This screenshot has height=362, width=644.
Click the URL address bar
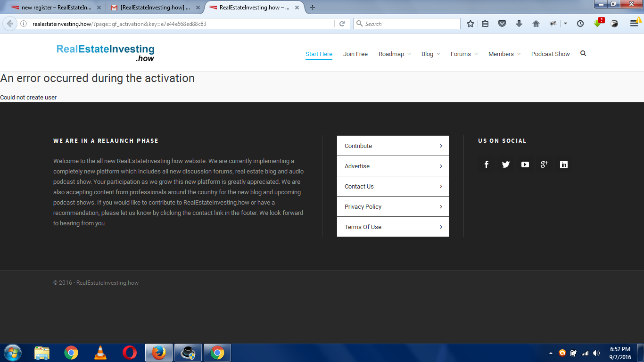[x=183, y=24]
